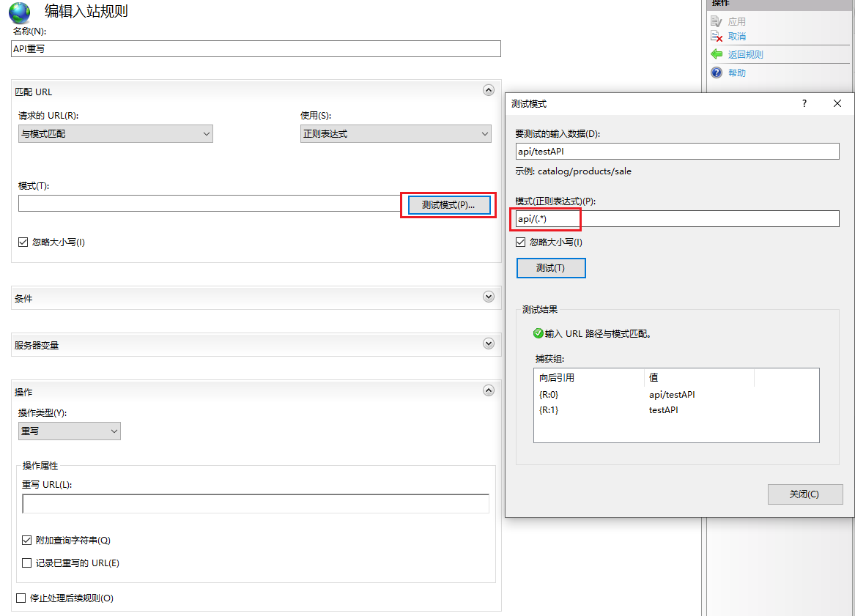
Task: Collapse the 匹配 URL section
Action: 489,91
